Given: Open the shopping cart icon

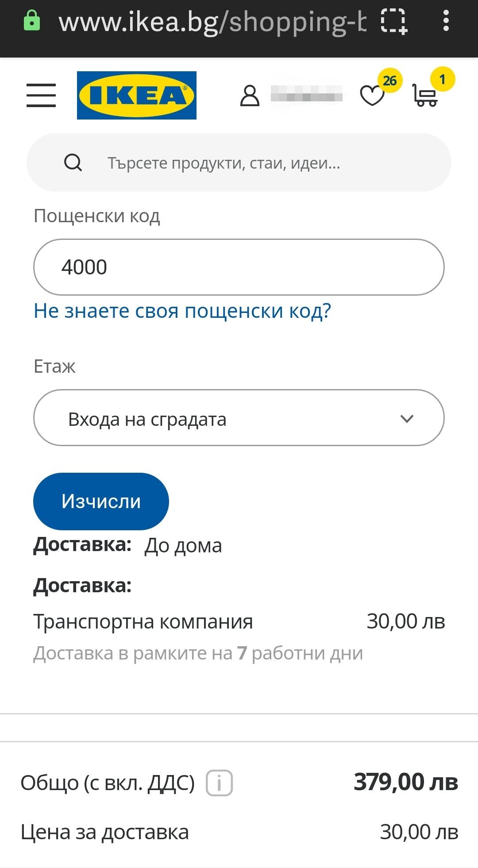Looking at the screenshot, I should (425, 95).
